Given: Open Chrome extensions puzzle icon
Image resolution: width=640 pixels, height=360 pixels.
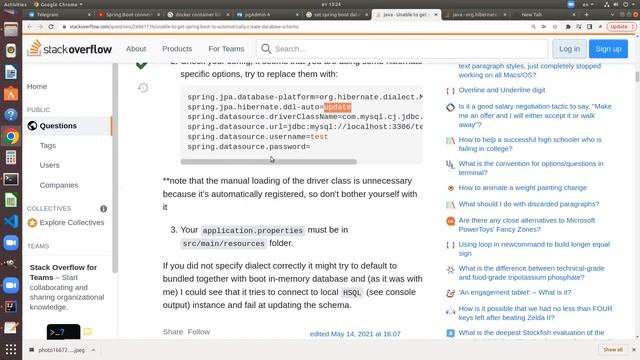Looking at the screenshot, I should [x=568, y=27].
